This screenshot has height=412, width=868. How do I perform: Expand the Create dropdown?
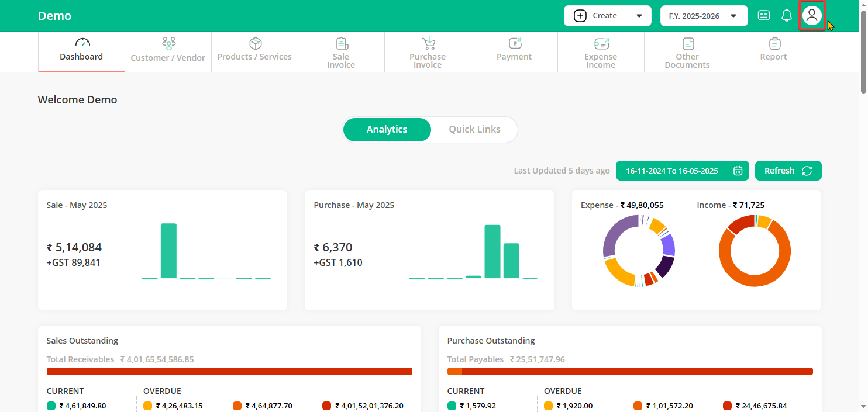[607, 16]
